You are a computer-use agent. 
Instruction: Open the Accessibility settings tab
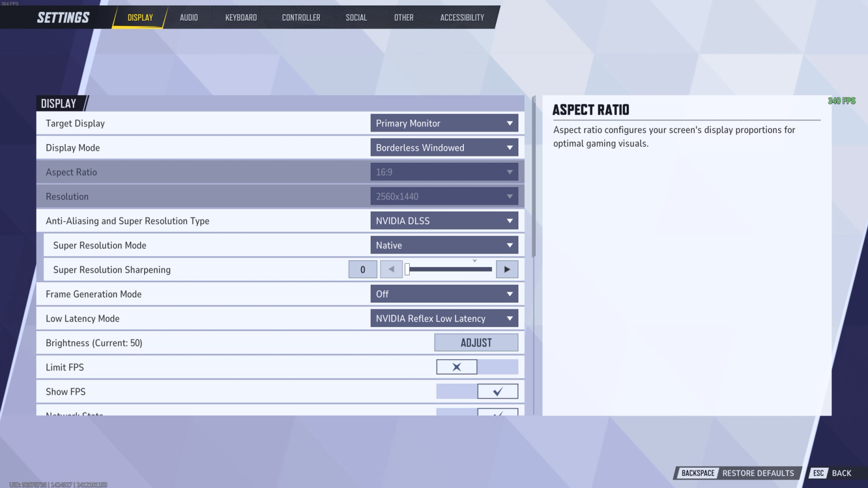pyautogui.click(x=462, y=17)
